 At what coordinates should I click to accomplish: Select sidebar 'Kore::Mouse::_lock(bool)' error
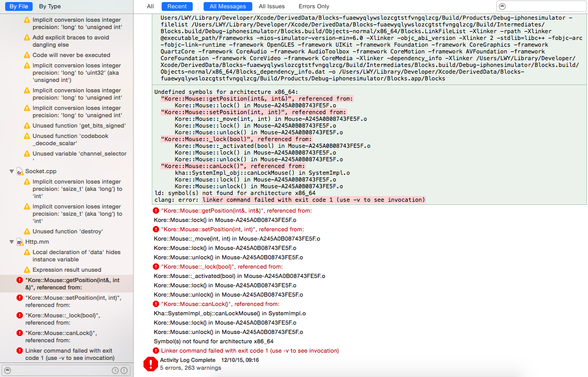point(63,319)
